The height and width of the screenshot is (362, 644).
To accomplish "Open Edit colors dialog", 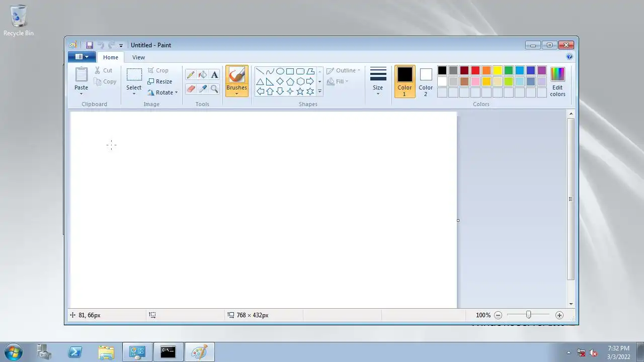I will pyautogui.click(x=557, y=81).
